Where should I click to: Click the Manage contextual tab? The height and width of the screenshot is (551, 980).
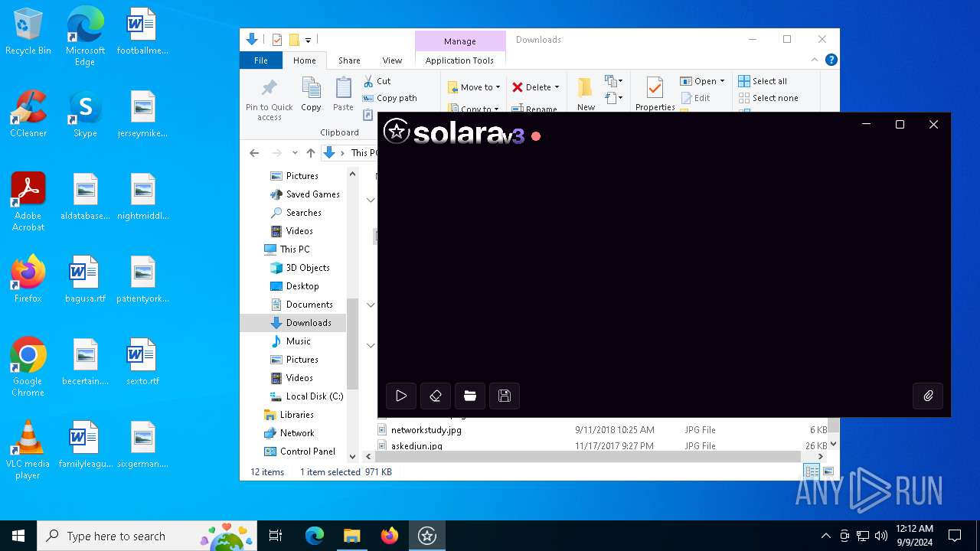(x=460, y=41)
